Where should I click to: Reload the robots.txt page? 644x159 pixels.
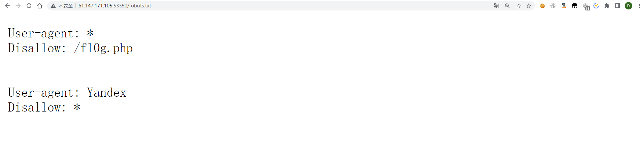tap(29, 6)
